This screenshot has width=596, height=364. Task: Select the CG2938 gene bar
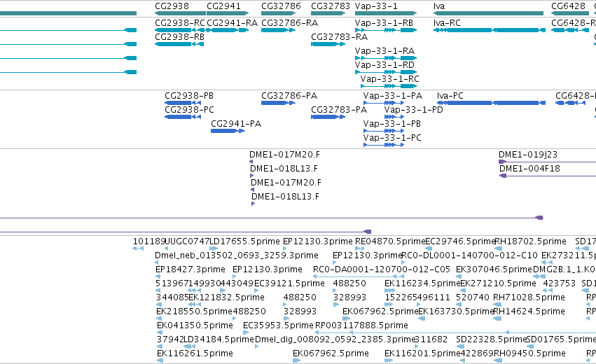point(180,13)
